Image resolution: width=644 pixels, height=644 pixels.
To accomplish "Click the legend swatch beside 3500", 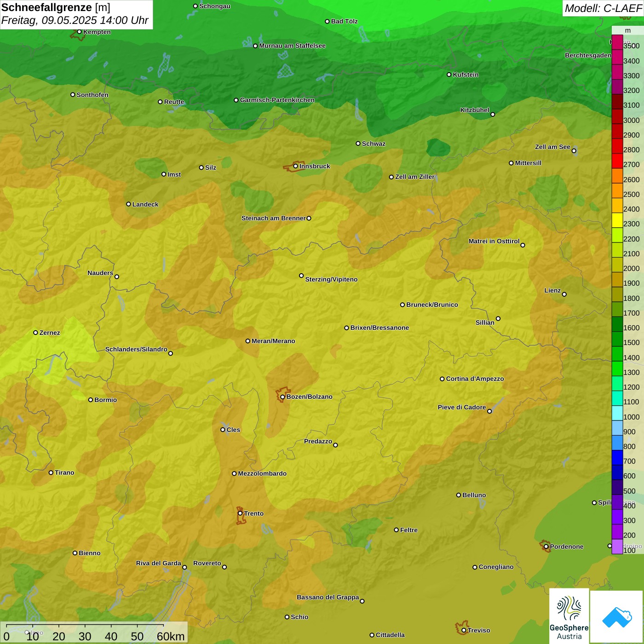I will 617,42.
